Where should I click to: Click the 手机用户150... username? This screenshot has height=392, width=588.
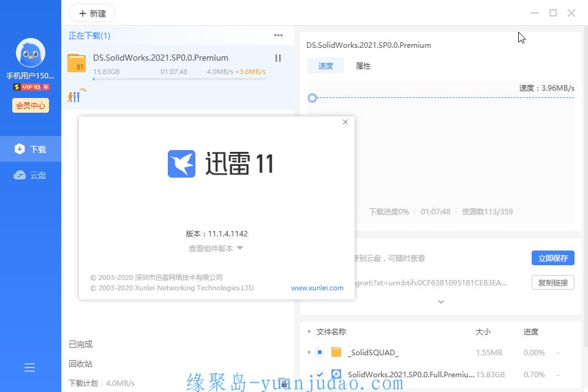point(31,75)
